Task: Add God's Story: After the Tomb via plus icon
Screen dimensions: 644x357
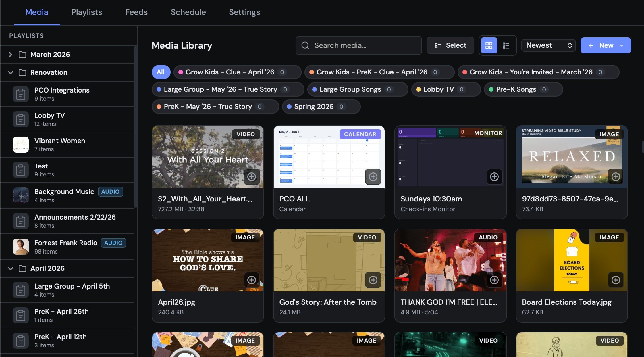Action: [373, 280]
